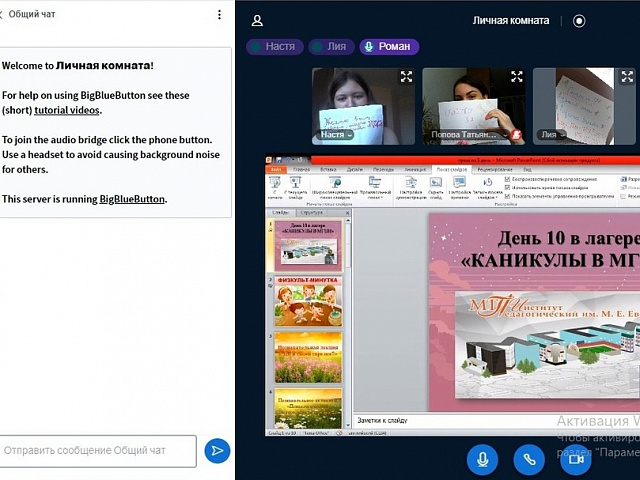Follow the BigBlueButton link
This screenshot has height=480, width=640.
pyautogui.click(x=132, y=199)
